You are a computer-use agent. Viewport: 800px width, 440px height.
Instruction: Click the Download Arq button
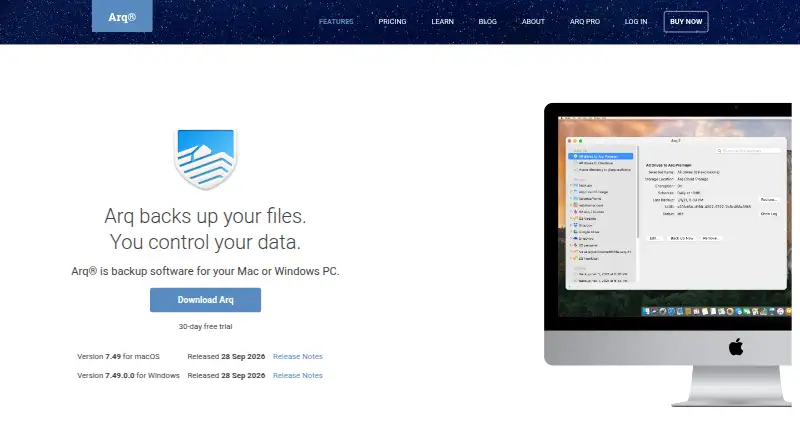coord(205,300)
